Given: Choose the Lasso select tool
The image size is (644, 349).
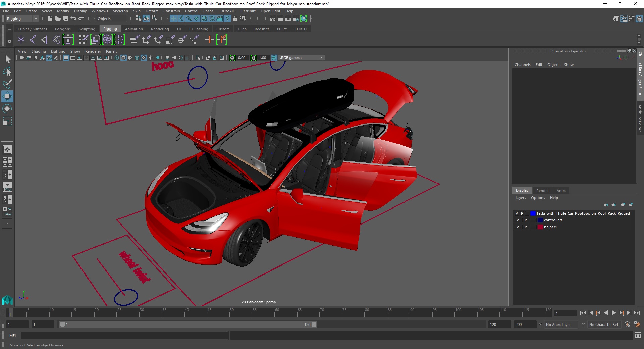Looking at the screenshot, I should (x=7, y=72).
